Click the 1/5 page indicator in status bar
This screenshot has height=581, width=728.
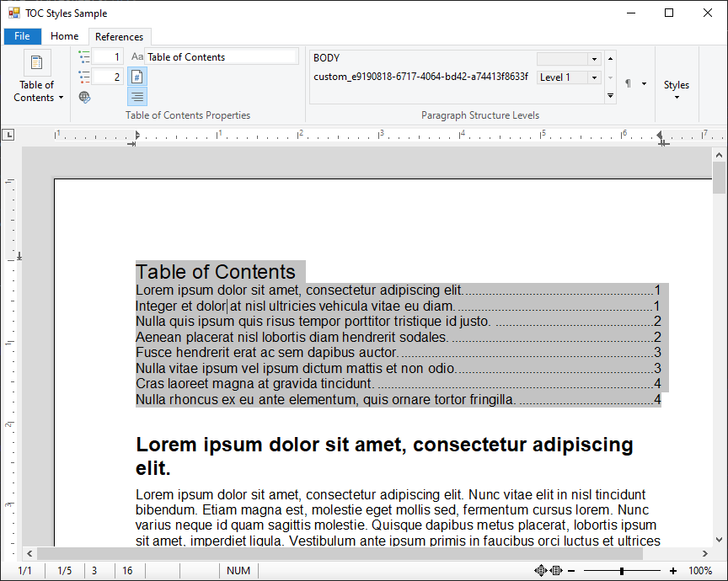tap(65, 571)
